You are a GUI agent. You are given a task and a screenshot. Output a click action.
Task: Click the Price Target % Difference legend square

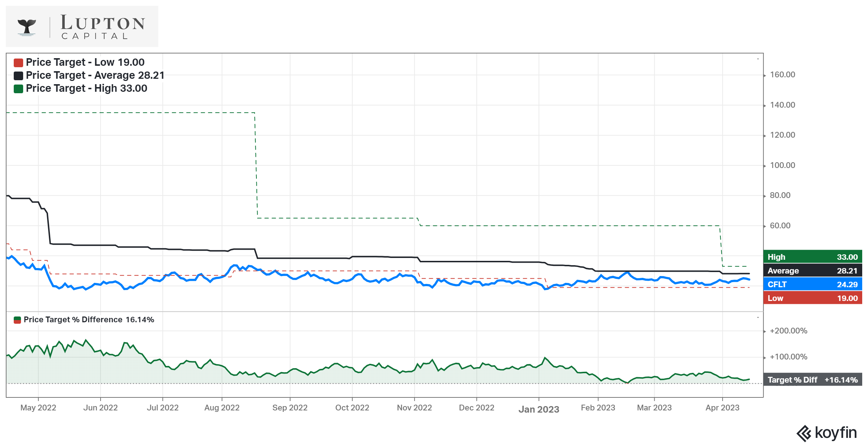coord(17,319)
